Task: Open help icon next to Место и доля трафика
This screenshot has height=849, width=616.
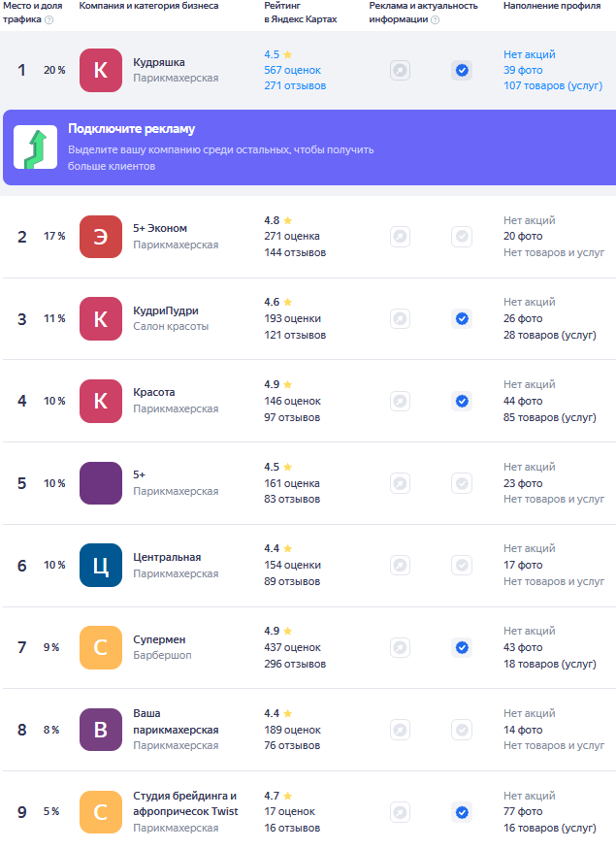Action: tap(49, 20)
